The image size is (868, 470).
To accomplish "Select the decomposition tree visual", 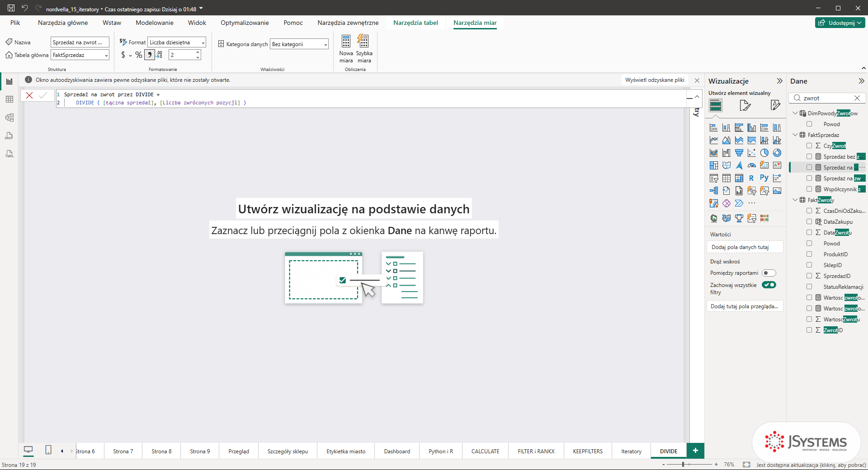I will coord(713,191).
